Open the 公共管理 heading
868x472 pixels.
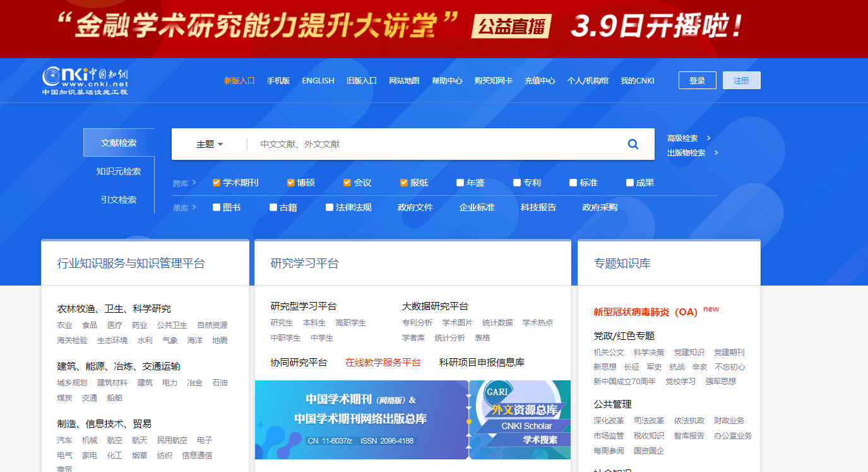point(612,404)
